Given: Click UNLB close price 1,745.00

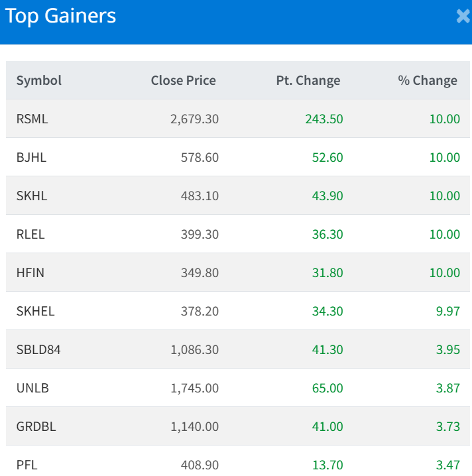Looking at the screenshot, I should 194,388.
